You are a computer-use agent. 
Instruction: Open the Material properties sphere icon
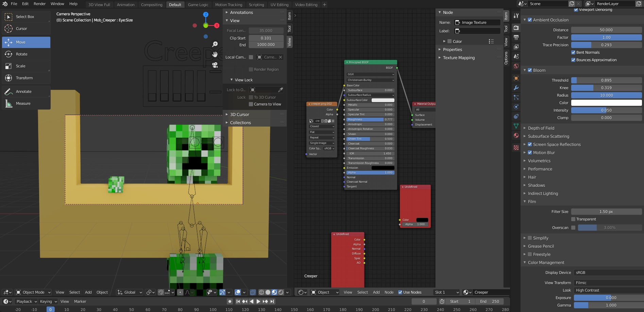coord(516,135)
